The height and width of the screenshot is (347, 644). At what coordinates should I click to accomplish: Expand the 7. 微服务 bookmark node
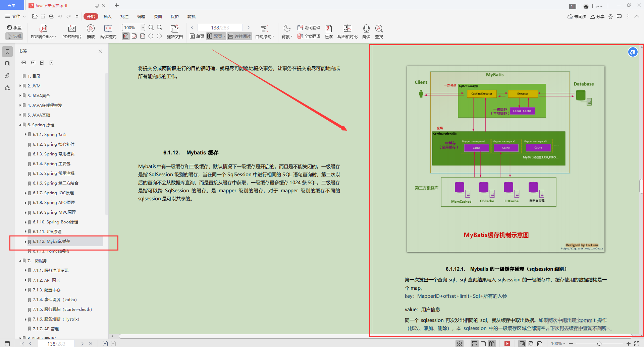(20, 261)
